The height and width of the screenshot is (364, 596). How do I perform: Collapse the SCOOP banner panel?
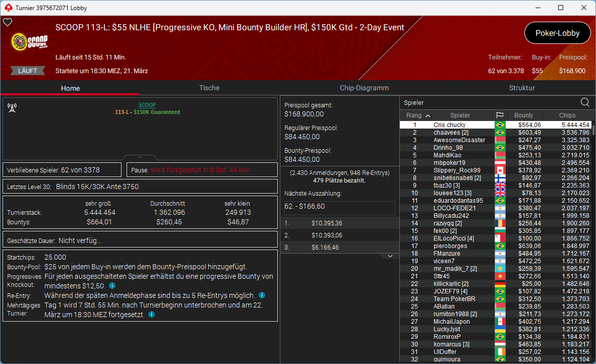[x=140, y=157]
